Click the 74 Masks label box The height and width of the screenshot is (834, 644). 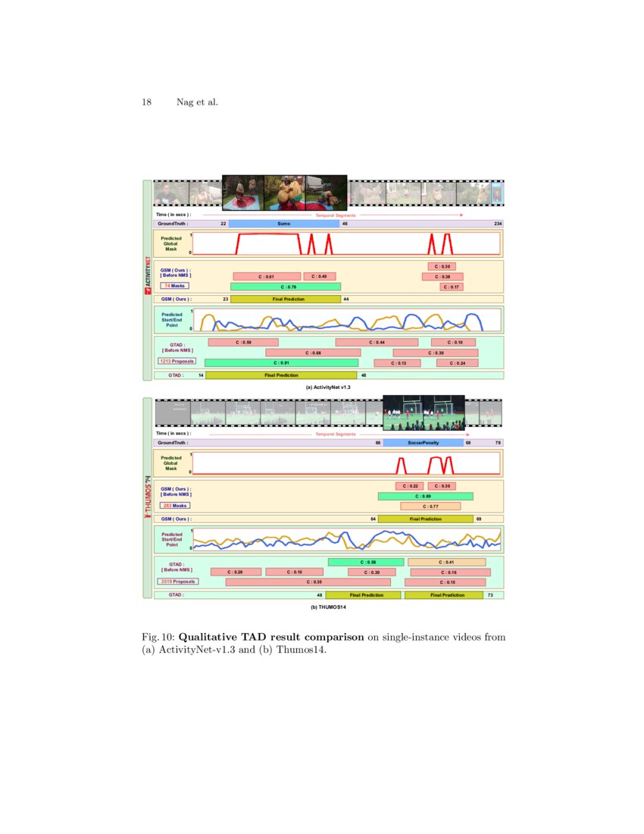[175, 286]
